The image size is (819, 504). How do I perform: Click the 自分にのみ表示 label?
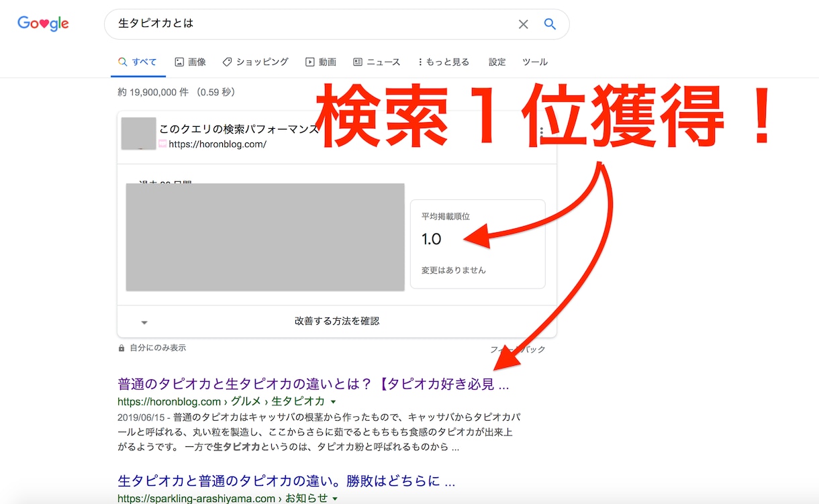pos(158,348)
